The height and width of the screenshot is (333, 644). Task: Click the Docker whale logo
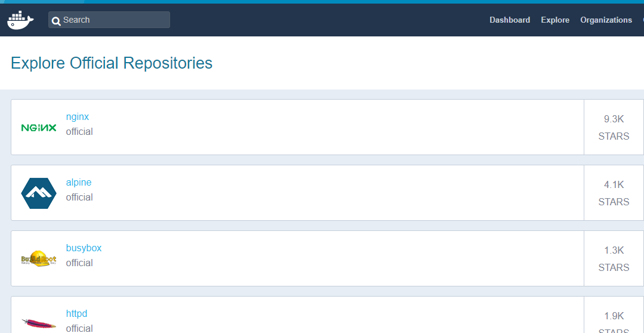[x=20, y=20]
